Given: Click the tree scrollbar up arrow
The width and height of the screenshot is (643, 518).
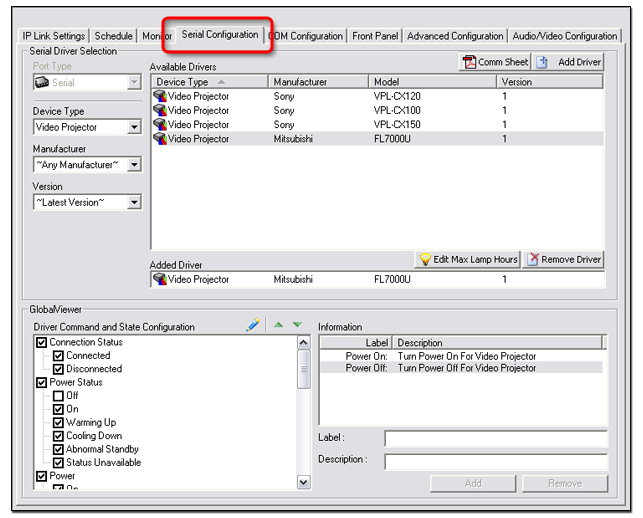Looking at the screenshot, I should point(303,342).
